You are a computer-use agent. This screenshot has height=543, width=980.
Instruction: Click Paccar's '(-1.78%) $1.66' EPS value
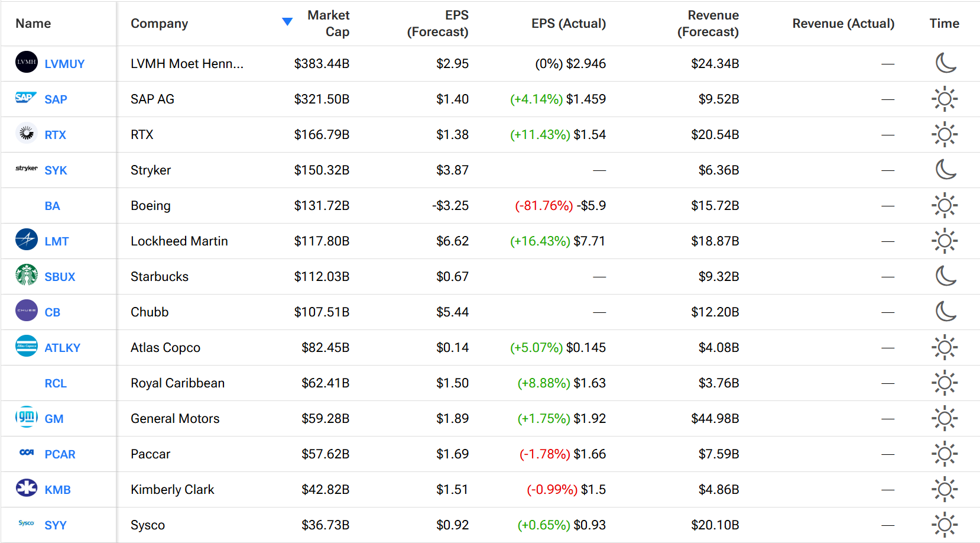[563, 454]
